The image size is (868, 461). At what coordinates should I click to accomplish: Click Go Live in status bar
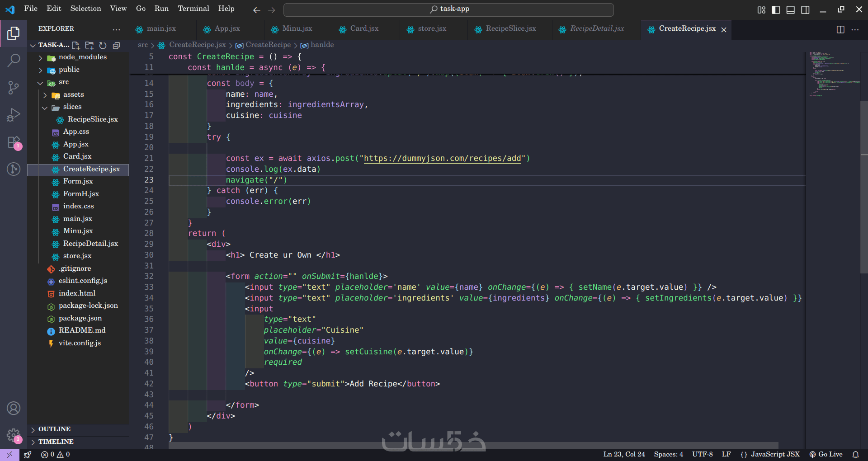826,454
